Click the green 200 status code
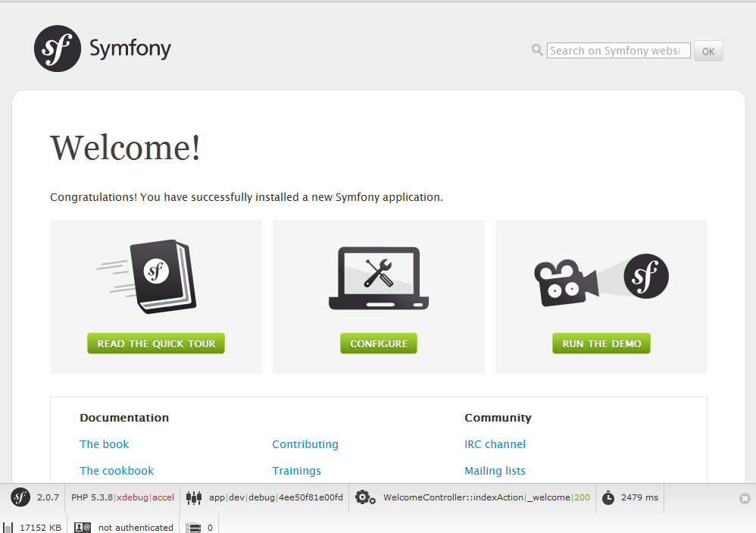This screenshot has width=756, height=533. 582,497
